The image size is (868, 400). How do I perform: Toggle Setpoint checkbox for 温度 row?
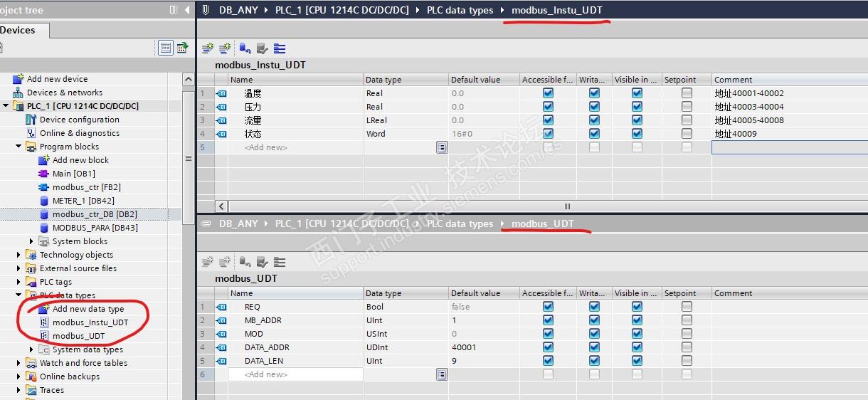[x=687, y=93]
